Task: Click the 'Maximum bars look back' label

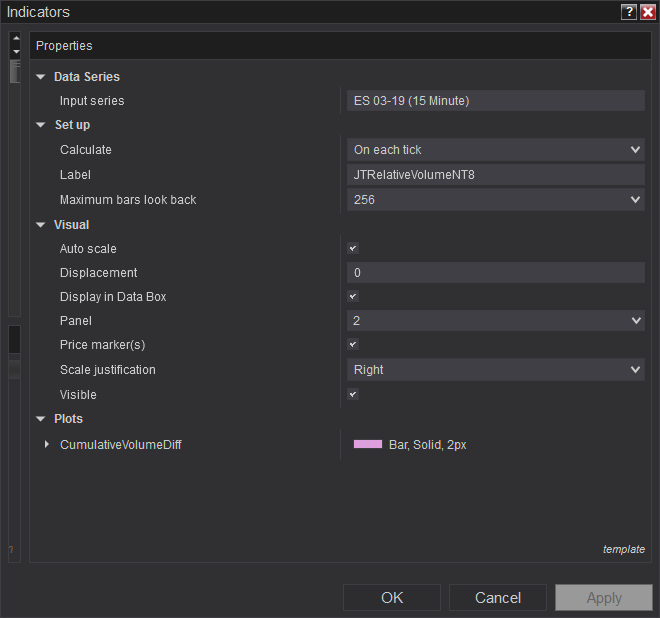Action: (128, 200)
